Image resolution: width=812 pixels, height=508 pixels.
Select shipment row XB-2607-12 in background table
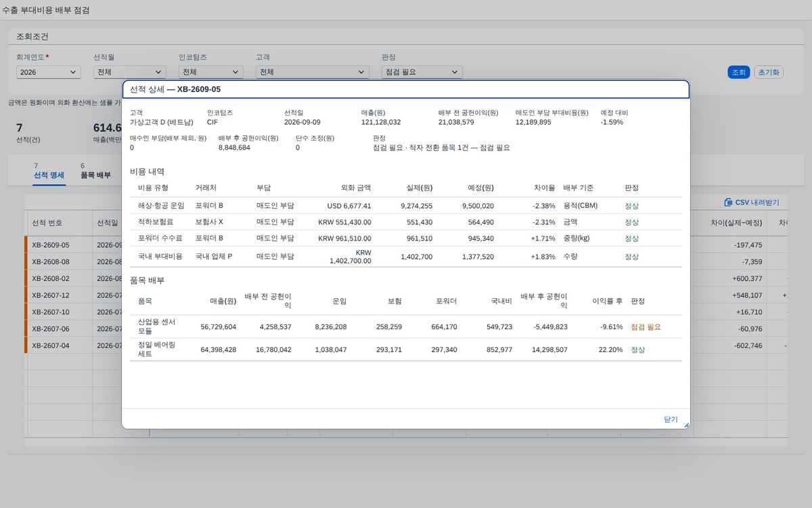pyautogui.click(x=51, y=295)
